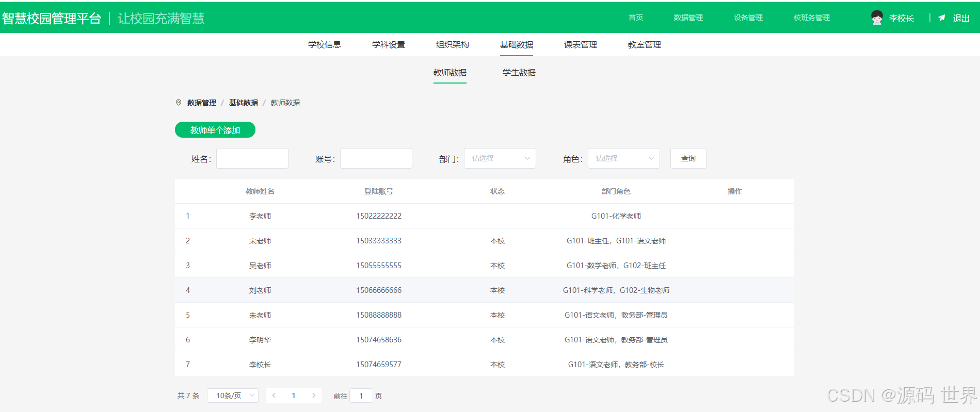Go to previous page arrow

pos(274,395)
